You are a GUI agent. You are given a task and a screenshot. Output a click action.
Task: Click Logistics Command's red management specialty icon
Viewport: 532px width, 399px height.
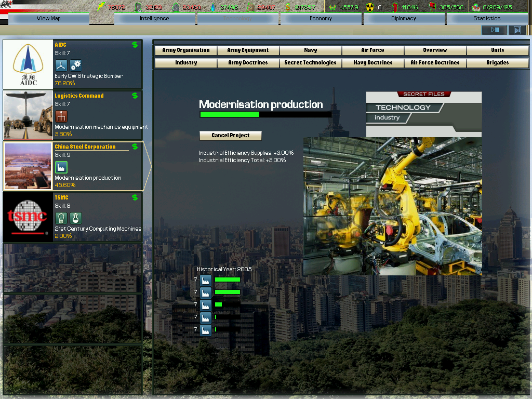pos(61,116)
